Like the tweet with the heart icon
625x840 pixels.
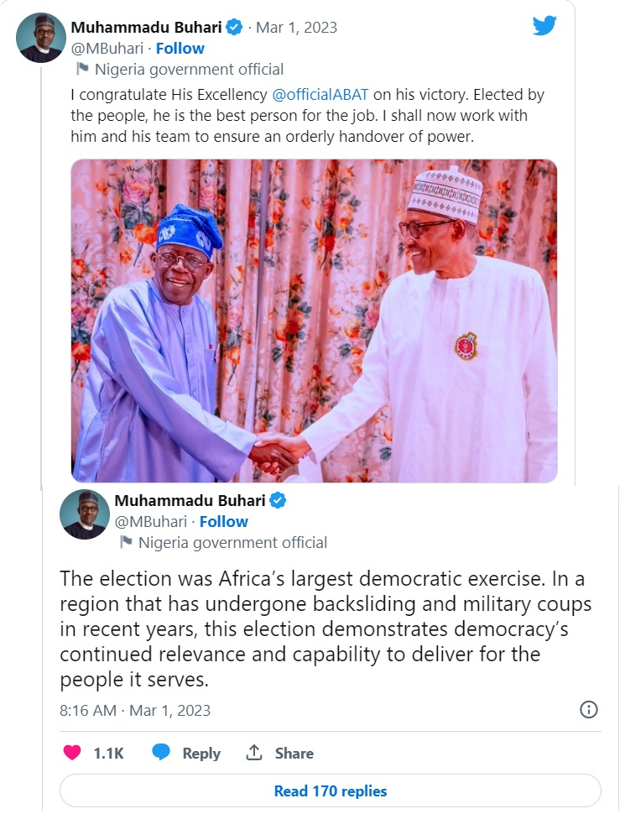pyautogui.click(x=72, y=753)
